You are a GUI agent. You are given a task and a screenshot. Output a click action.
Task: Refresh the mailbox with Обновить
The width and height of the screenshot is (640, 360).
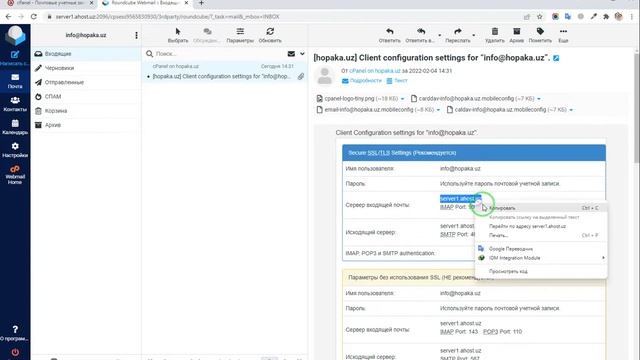click(x=270, y=35)
